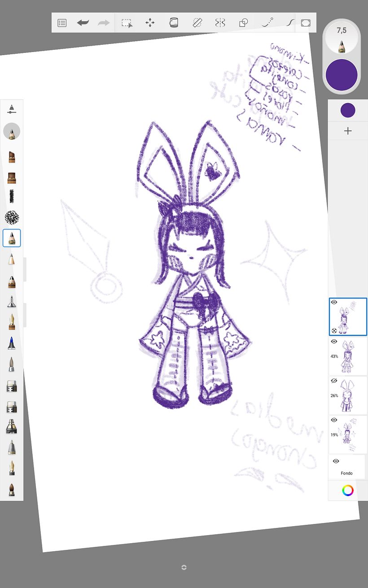Activate the transform move tool
Image resolution: width=368 pixels, height=588 pixels.
coord(150,23)
